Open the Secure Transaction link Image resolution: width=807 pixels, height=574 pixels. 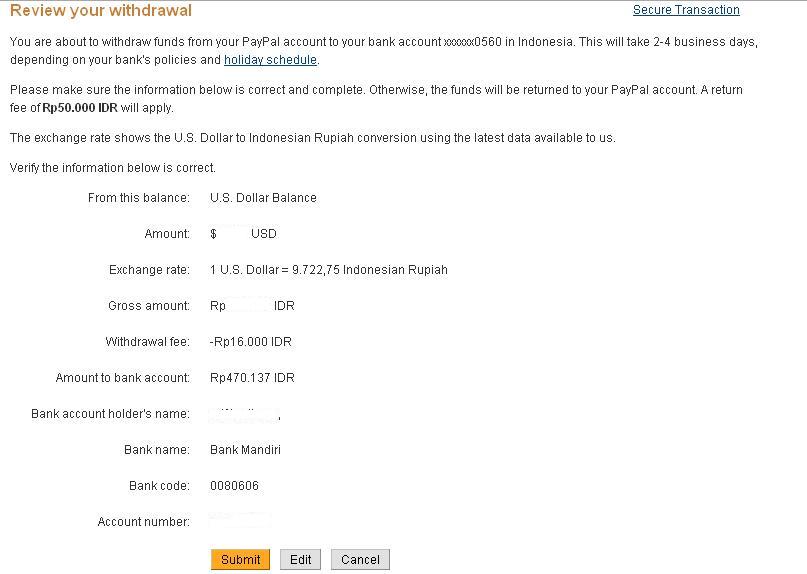(686, 10)
